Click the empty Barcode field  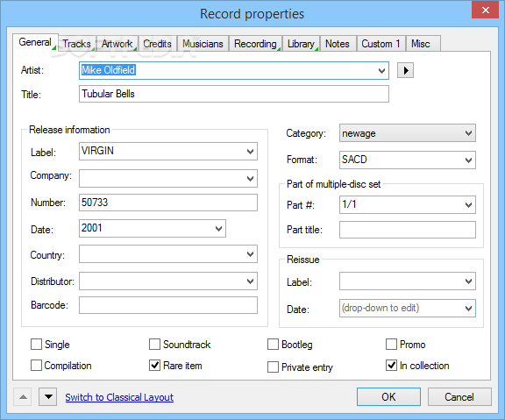168,305
